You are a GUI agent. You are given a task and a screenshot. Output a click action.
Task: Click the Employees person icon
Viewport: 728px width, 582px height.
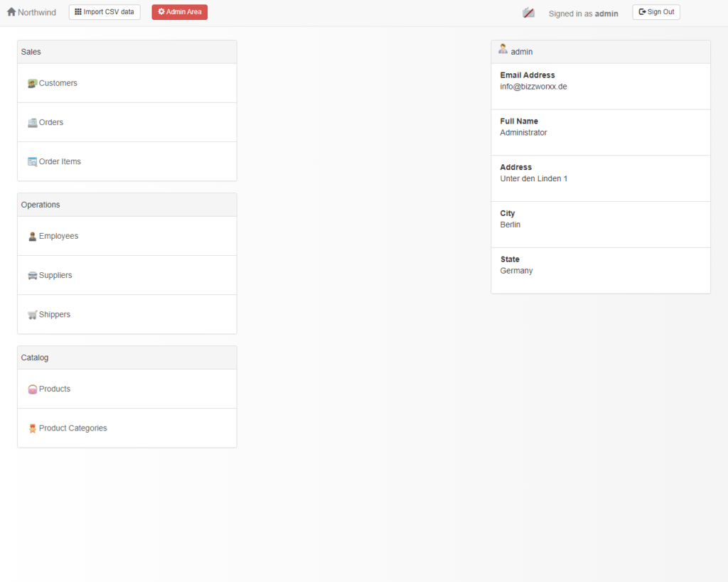(x=32, y=236)
